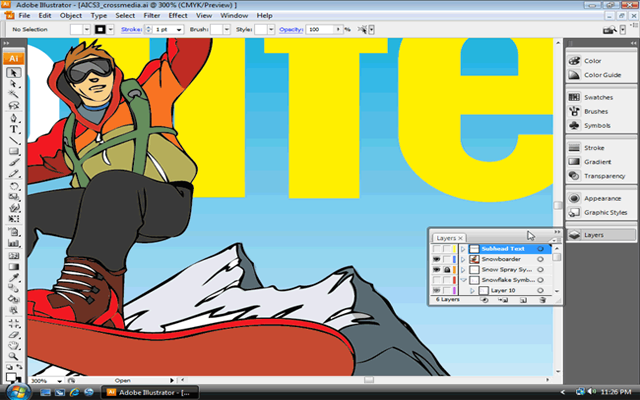Click the Layers panel tab
640x400 pixels.
[x=449, y=238]
